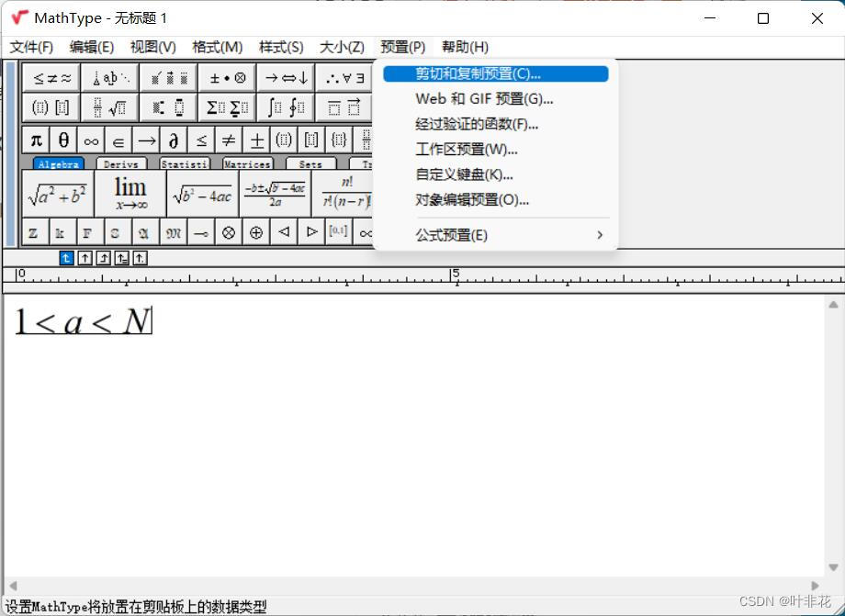Choose 对象编辑预置(O)... item
Screen dimensions: 845x616
click(x=496, y=200)
